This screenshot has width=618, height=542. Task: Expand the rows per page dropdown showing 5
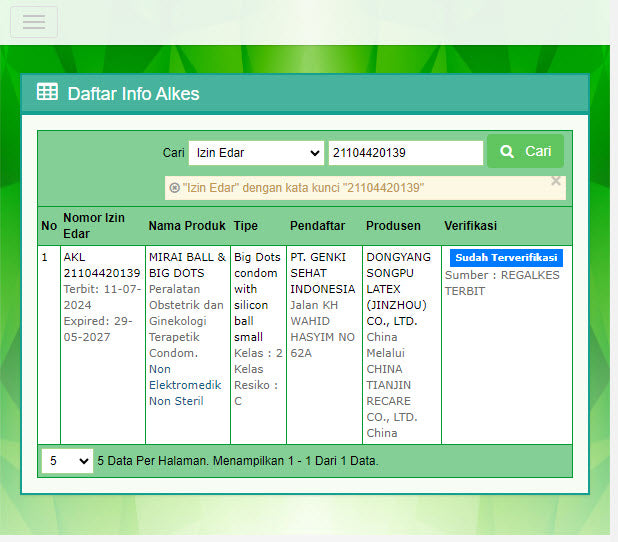click(x=67, y=461)
